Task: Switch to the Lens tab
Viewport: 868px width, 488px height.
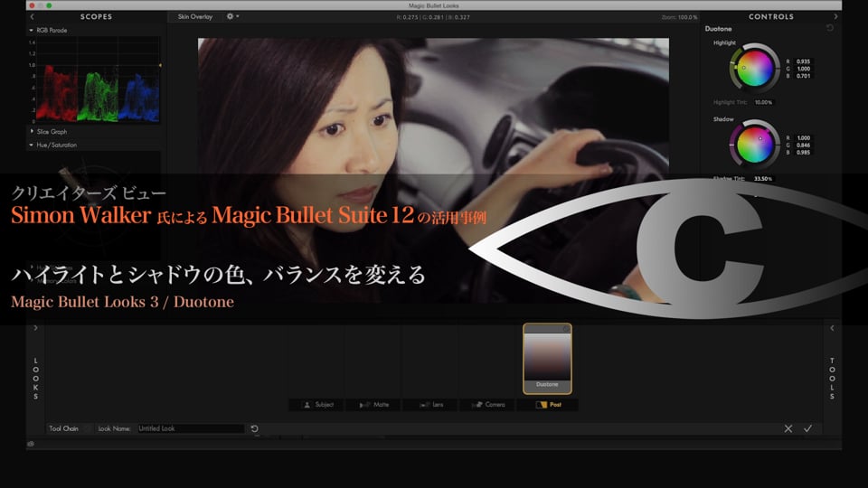Action: (431, 405)
